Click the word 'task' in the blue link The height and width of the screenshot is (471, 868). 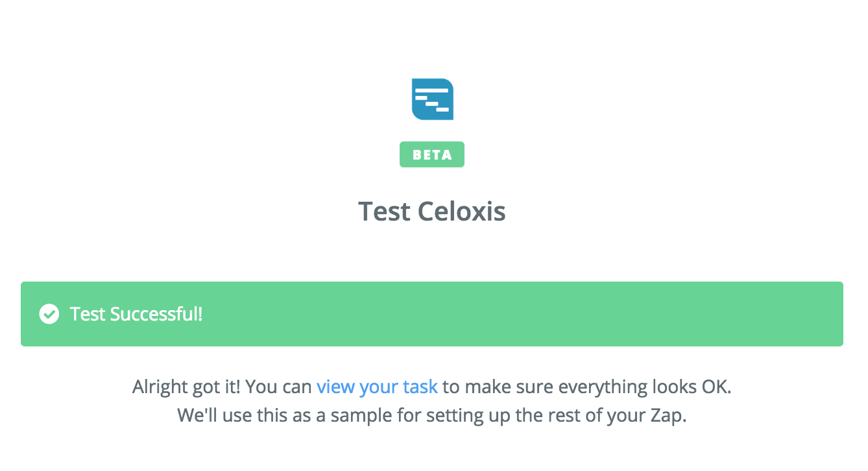420,387
